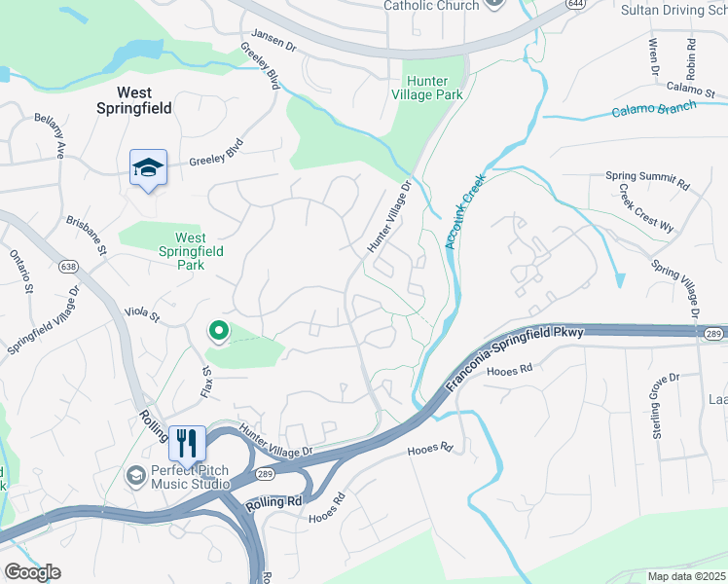
Task: Click the Spring Summit Rd label
Action: click(x=647, y=180)
